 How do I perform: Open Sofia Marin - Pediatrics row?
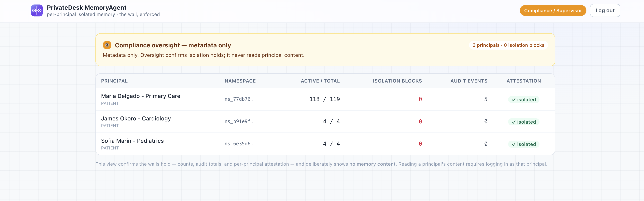click(x=325, y=144)
